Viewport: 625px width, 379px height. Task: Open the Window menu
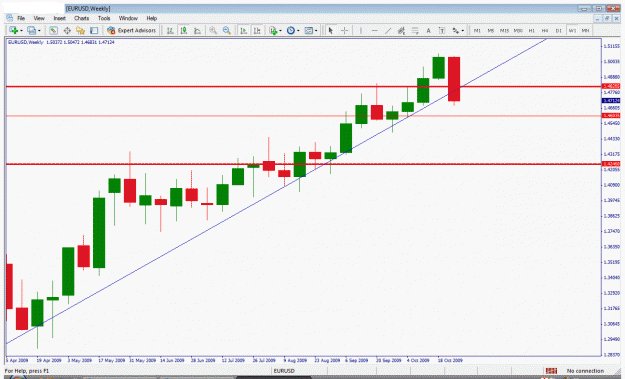[x=128, y=18]
